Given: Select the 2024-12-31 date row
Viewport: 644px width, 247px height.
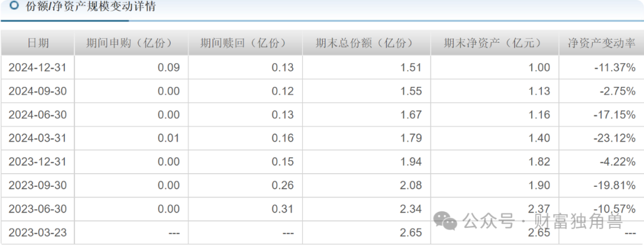Looking at the screenshot, I should tap(38, 67).
